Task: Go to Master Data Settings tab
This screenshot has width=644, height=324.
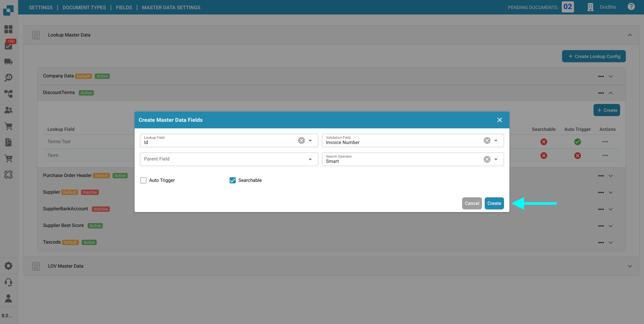Action: coord(171,8)
